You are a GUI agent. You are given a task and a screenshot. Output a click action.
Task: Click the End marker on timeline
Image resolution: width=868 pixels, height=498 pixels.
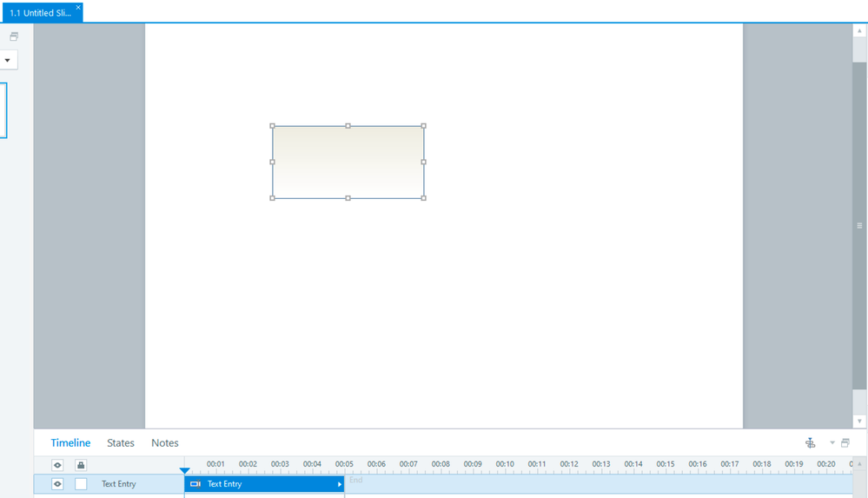pyautogui.click(x=356, y=480)
